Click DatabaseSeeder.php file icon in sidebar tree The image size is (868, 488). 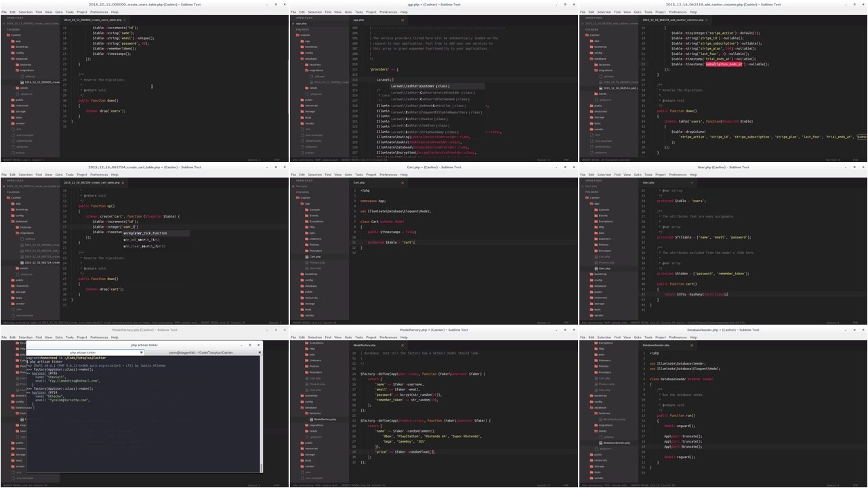tap(600, 443)
